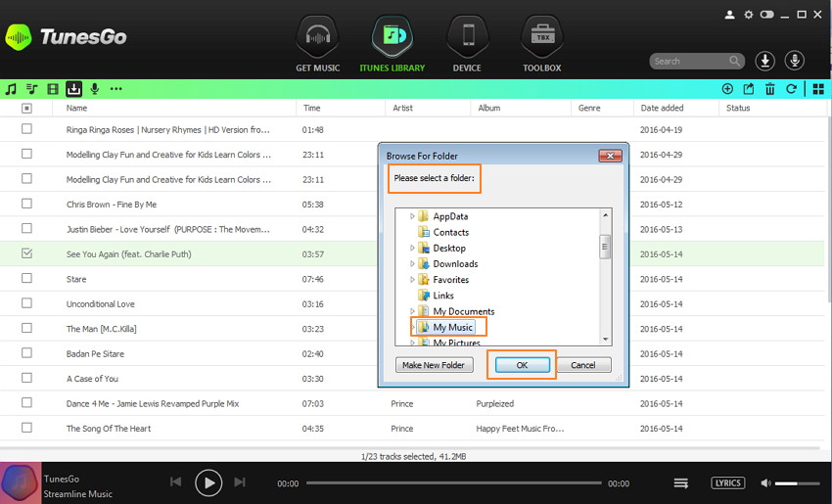Open the Music category icon in toolbar
The width and height of the screenshot is (832, 504).
[11, 89]
